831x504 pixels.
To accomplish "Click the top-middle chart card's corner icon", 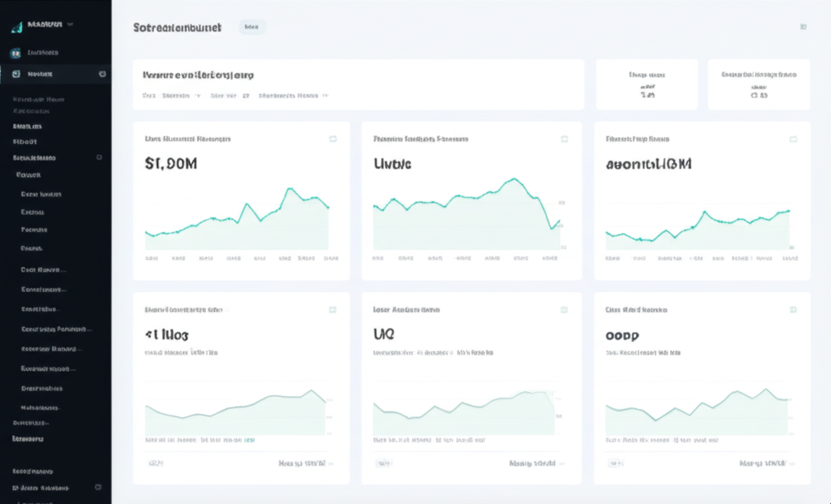I will tap(565, 139).
